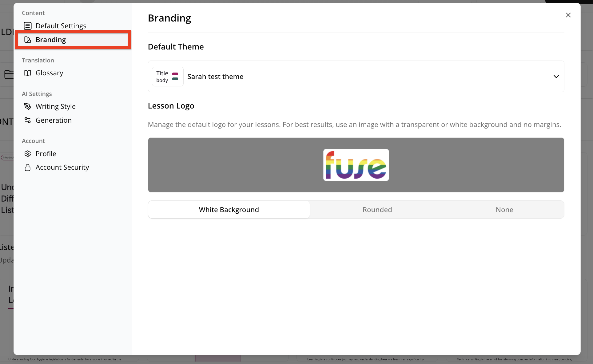Switch the lesson logo style to Rounded
Screen dimensions: 593x364
point(377,209)
